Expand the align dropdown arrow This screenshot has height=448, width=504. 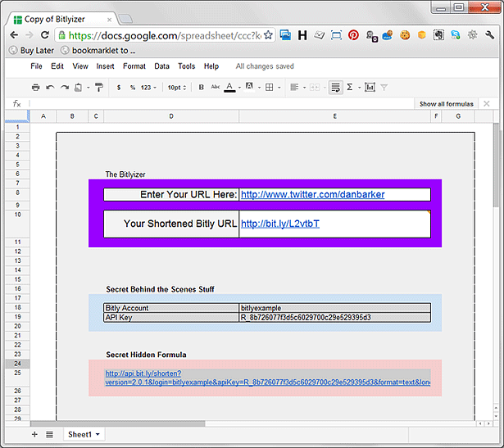tap(304, 88)
